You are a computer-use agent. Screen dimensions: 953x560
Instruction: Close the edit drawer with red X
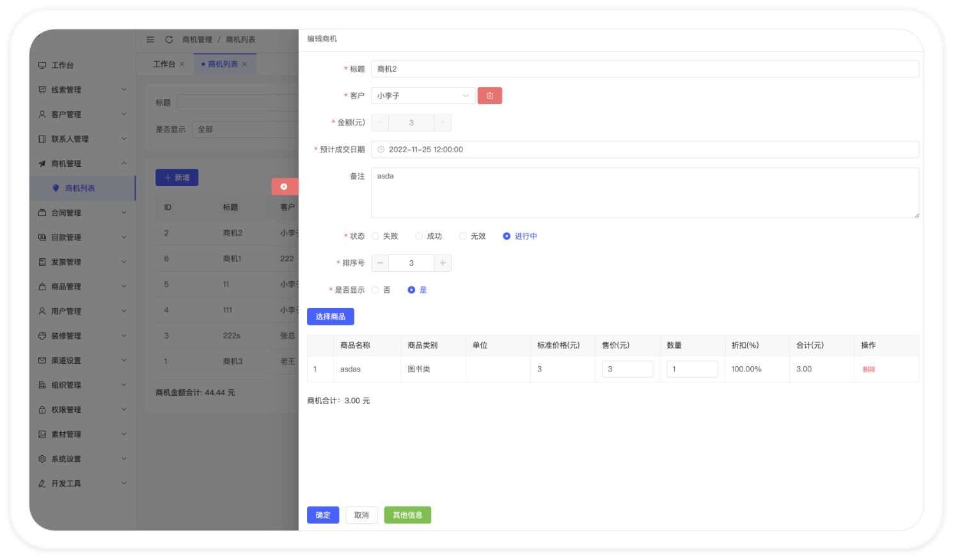[x=285, y=187]
